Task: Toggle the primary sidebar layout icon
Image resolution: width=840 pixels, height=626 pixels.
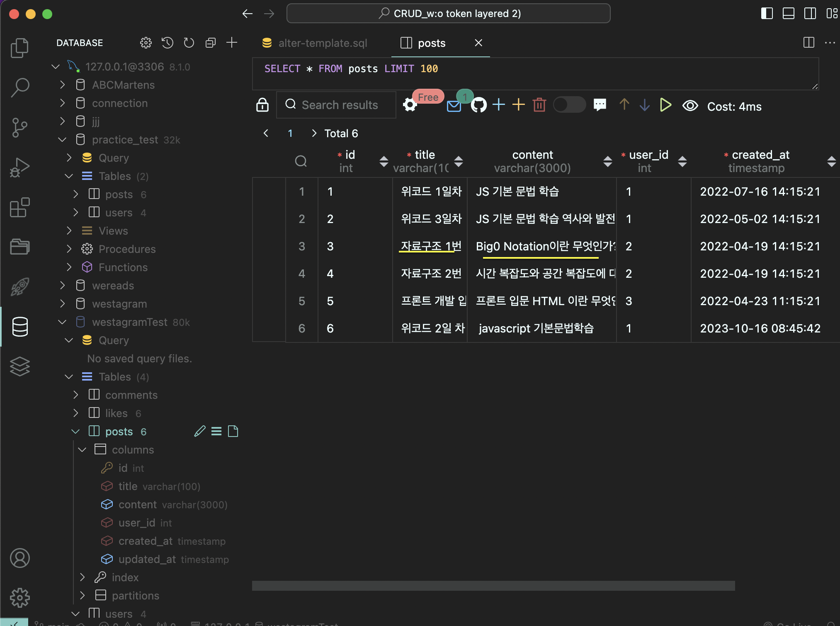Action: 767,14
